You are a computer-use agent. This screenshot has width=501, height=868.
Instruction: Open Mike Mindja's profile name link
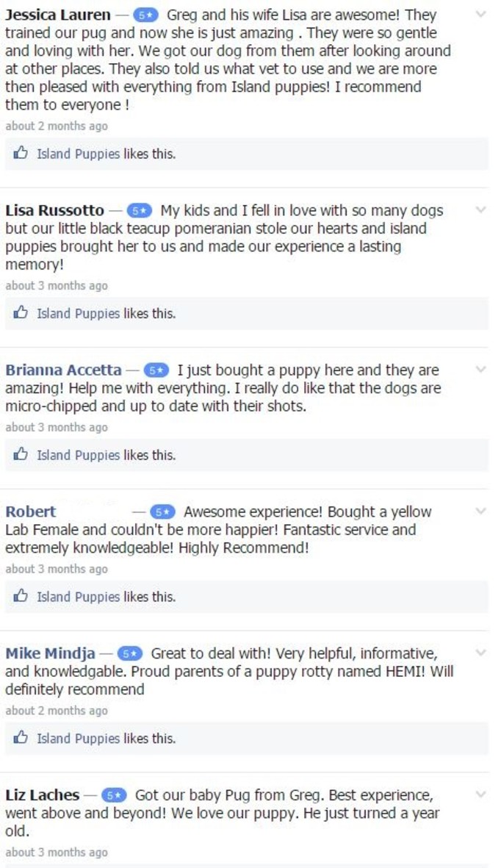tap(51, 654)
